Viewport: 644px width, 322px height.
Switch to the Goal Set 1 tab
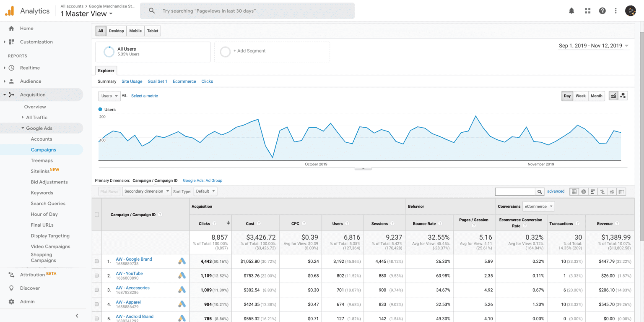158,81
